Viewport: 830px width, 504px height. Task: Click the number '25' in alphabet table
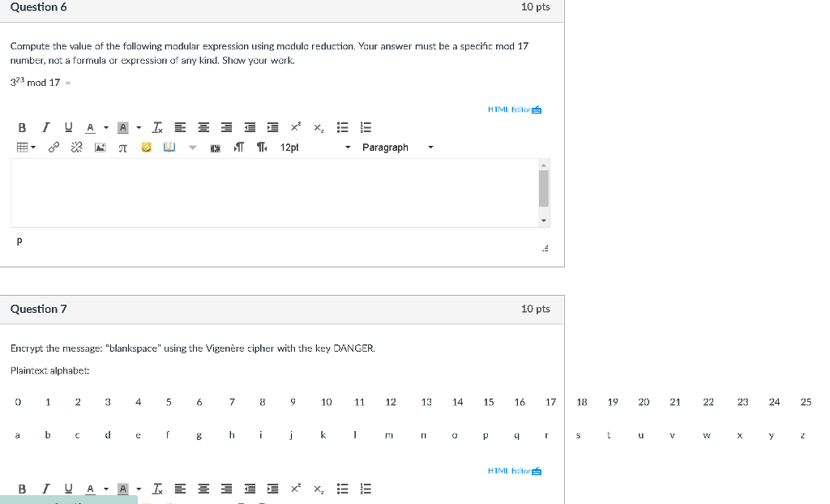click(806, 403)
